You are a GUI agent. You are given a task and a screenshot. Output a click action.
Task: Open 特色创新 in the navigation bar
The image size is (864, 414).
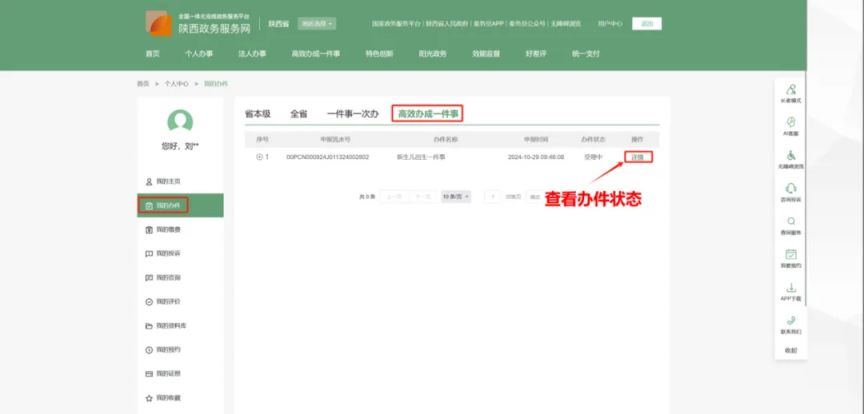pyautogui.click(x=379, y=54)
